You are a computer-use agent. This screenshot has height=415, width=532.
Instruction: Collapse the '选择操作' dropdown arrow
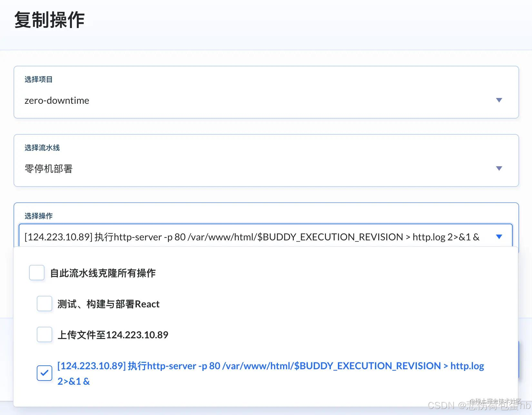499,237
